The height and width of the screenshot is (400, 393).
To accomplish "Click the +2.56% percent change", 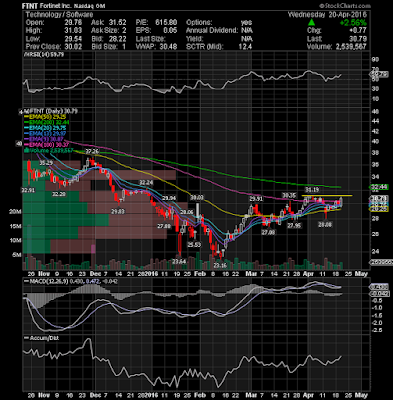I will click(x=353, y=23).
